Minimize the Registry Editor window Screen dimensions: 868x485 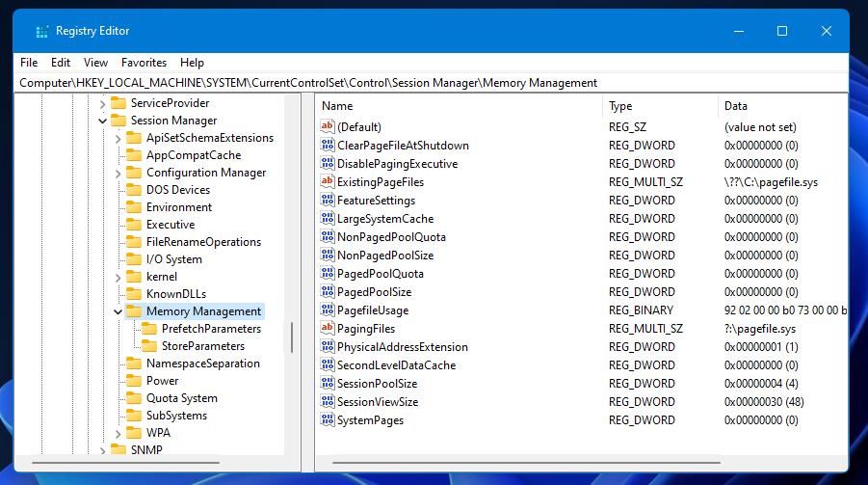[x=739, y=31]
